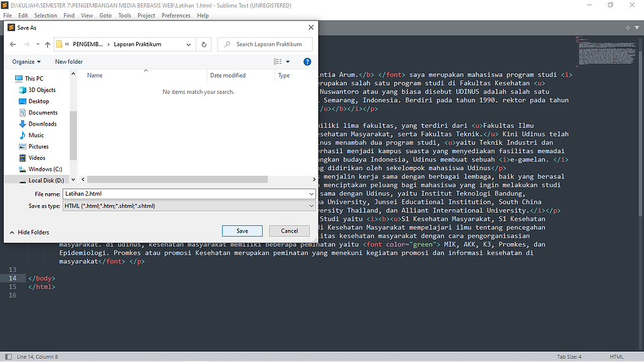The image size is (644, 362).
Task: Toggle the sidebar icon in status bar
Action: tap(9, 357)
